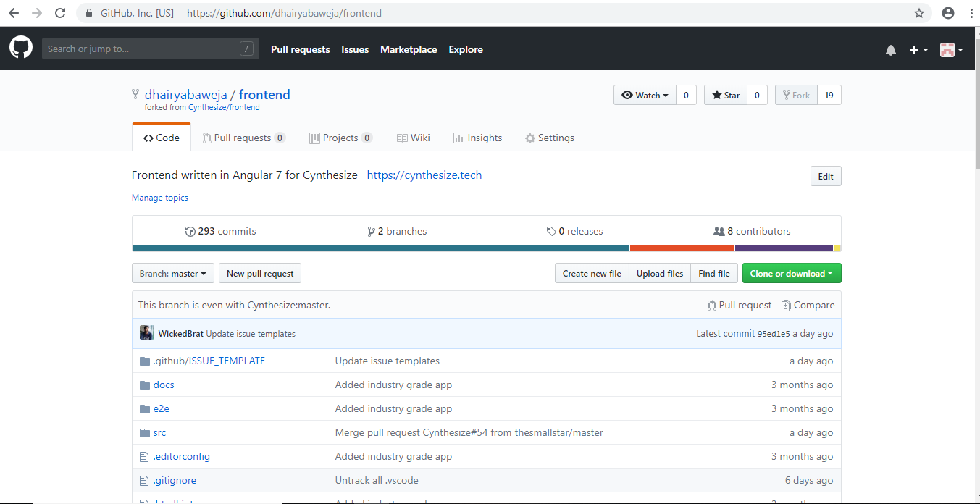Switch to the Insights tab
980x504 pixels.
pos(477,138)
